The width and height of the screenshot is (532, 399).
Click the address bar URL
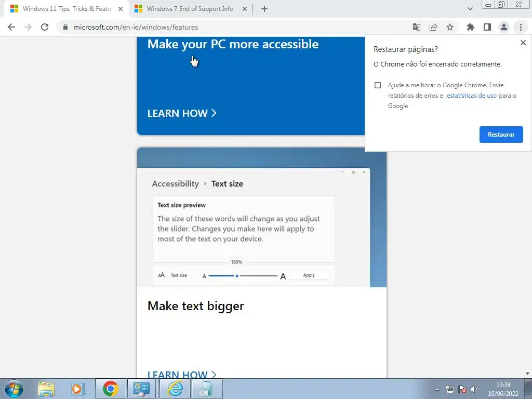pyautogui.click(x=136, y=27)
